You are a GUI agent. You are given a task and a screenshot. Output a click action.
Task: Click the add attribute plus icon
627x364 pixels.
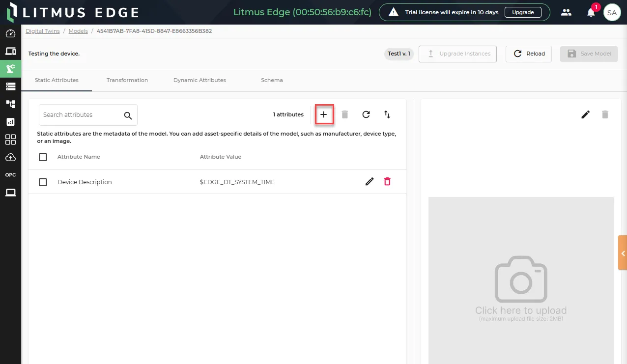(x=323, y=114)
